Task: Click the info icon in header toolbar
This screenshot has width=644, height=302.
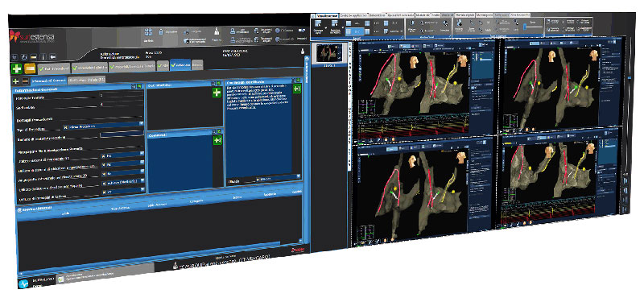Action: tap(43, 56)
